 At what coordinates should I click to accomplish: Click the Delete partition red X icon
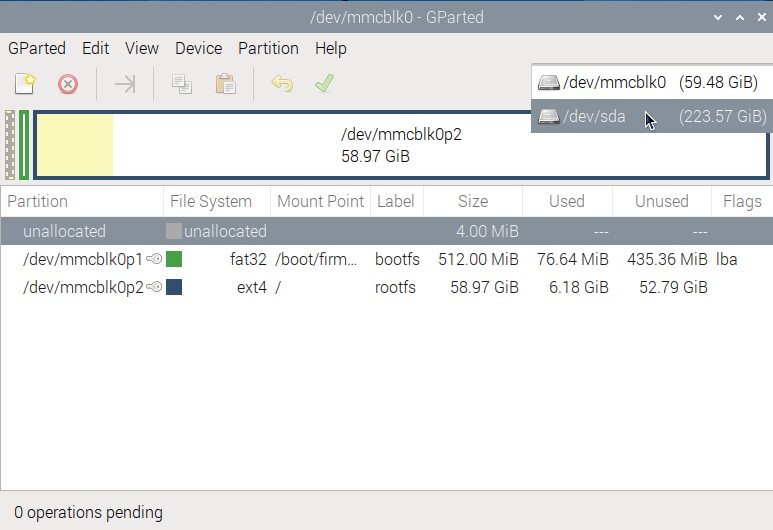[x=68, y=84]
